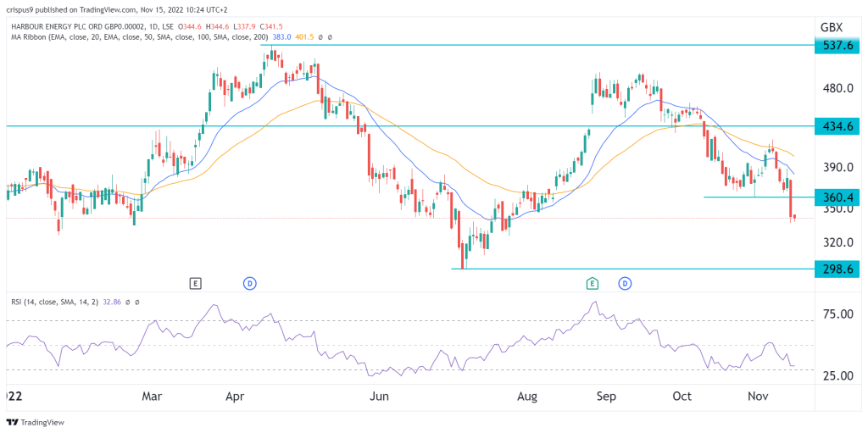Click the gray earnings E marker near April
868x433 pixels.
(x=194, y=284)
